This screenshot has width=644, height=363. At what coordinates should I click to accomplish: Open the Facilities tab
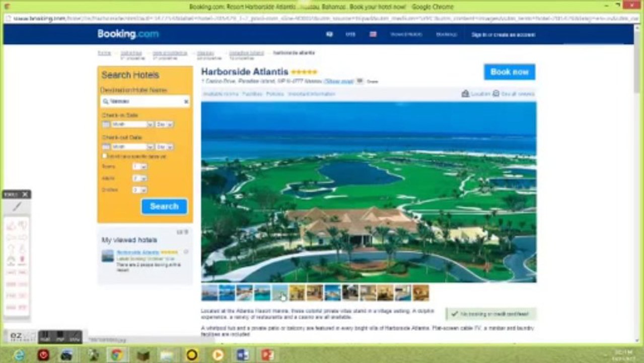point(252,94)
